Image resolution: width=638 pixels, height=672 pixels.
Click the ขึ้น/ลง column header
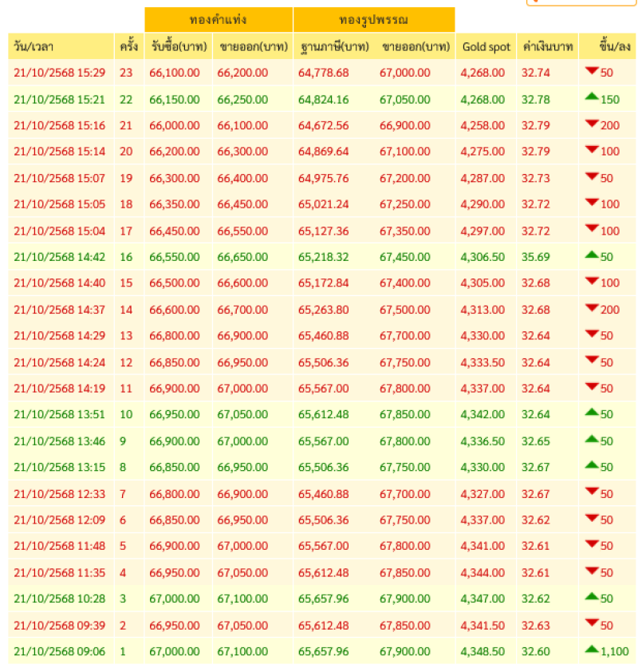coord(607,47)
